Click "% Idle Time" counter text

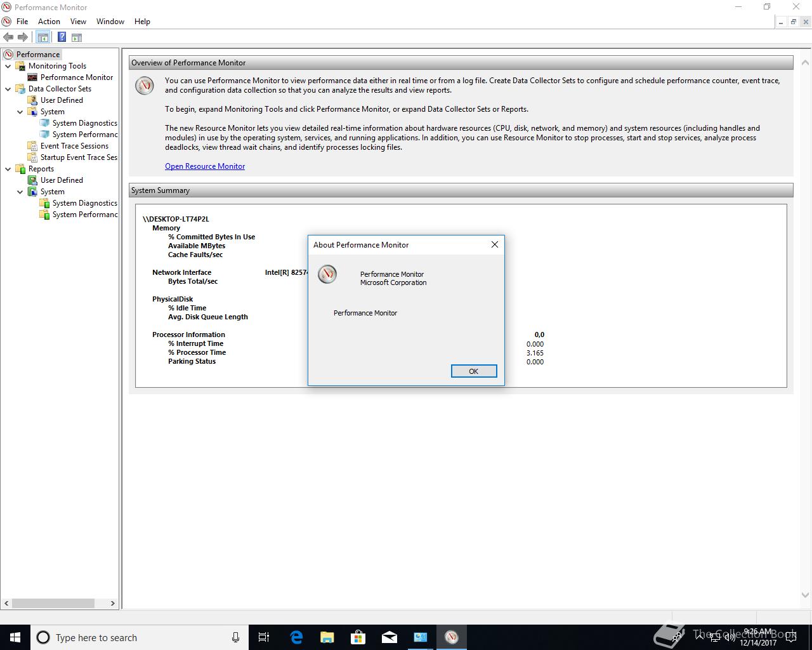[187, 308]
